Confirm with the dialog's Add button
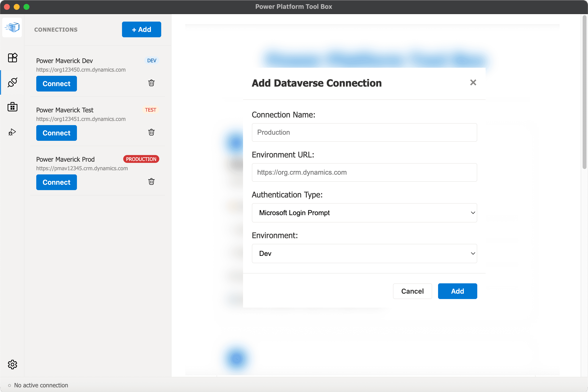 coord(457,291)
